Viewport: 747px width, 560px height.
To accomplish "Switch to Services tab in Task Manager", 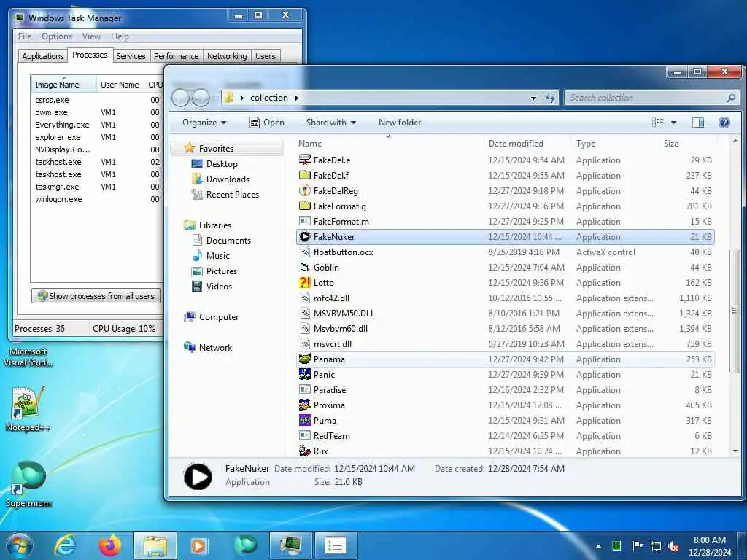I will [131, 55].
